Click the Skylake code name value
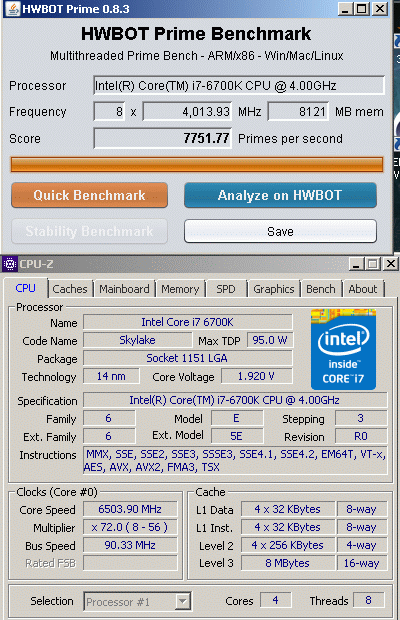 click(137, 340)
